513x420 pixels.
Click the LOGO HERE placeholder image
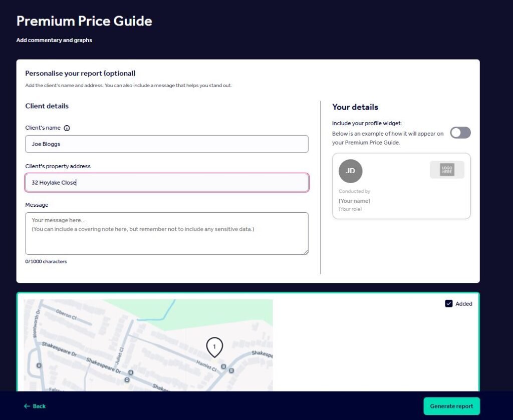[x=447, y=170]
